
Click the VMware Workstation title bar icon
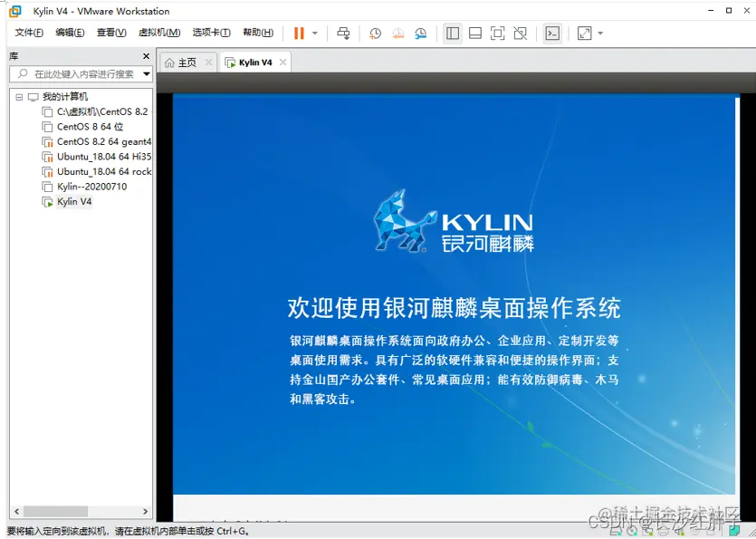click(x=15, y=11)
